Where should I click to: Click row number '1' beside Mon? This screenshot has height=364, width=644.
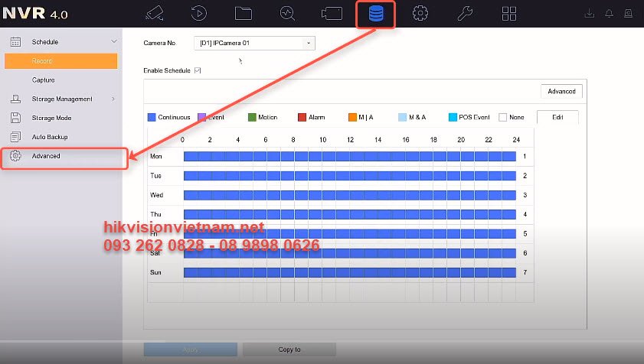tap(525, 156)
